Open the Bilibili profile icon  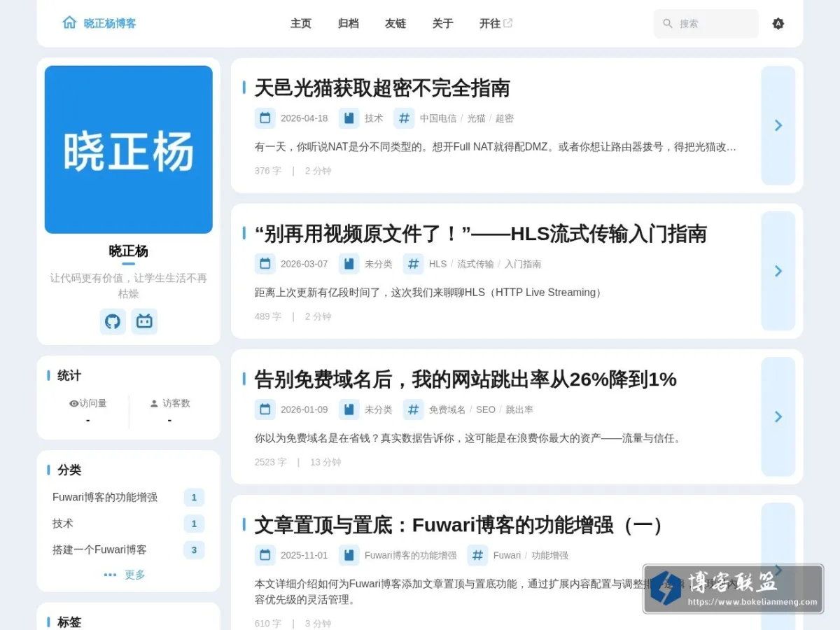coord(144,321)
